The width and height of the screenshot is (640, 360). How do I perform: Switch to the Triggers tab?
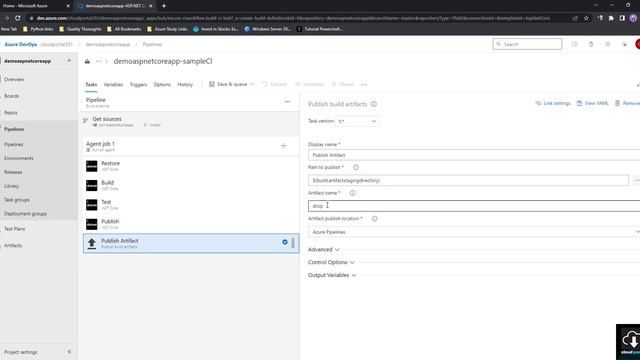click(x=138, y=84)
